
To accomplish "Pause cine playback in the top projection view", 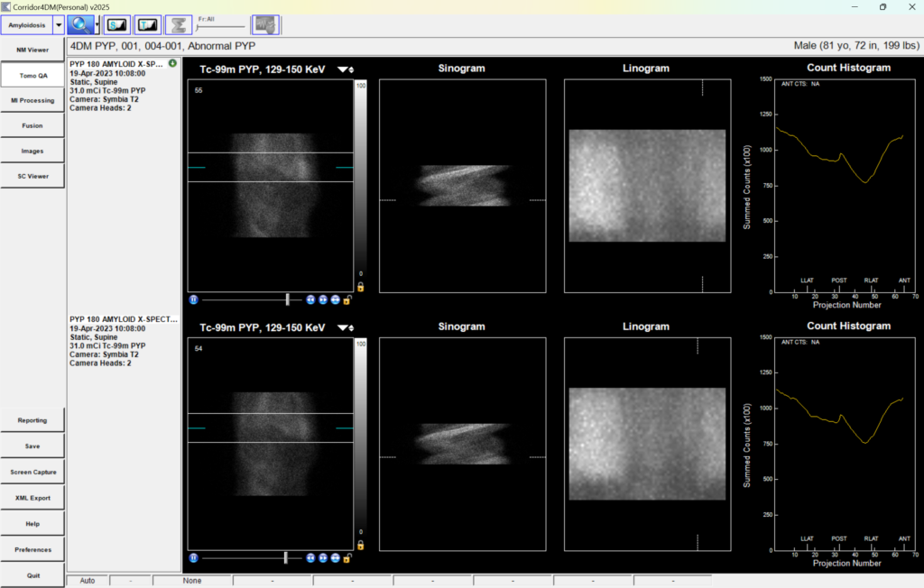I will coord(194,299).
